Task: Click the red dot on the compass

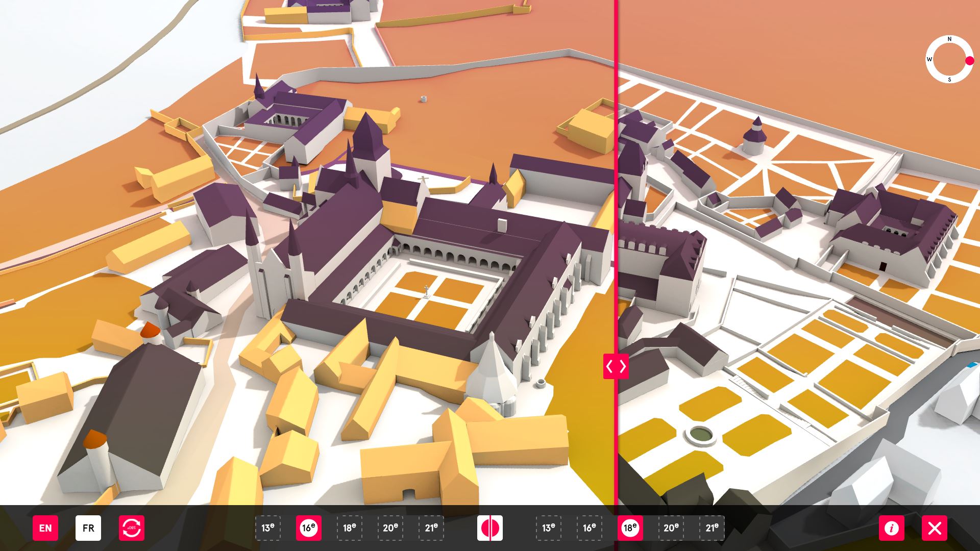Action: (969, 61)
